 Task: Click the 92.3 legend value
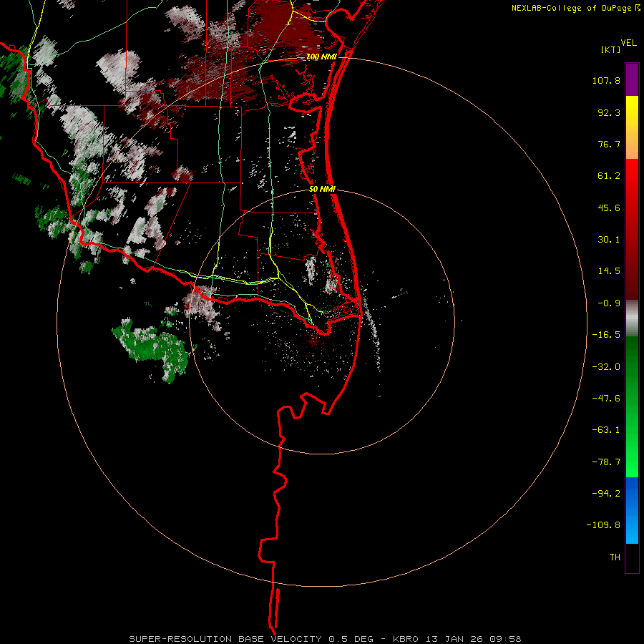tap(609, 112)
